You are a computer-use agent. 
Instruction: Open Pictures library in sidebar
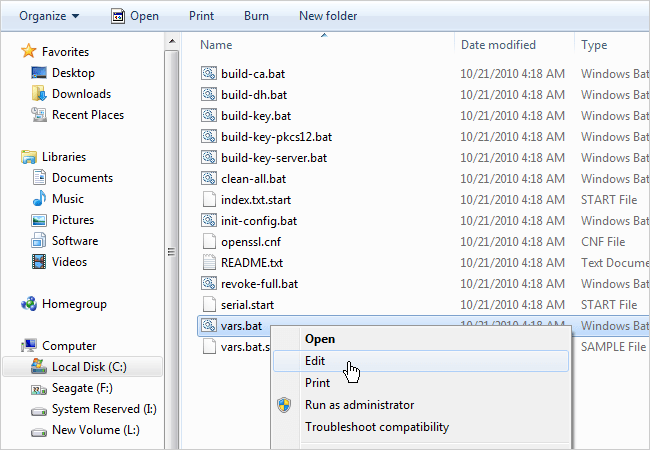73,220
